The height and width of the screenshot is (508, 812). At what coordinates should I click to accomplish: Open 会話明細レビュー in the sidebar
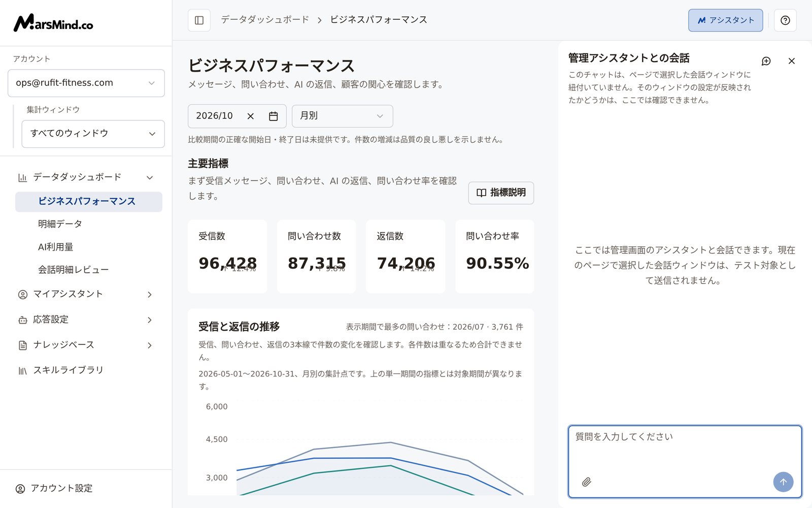tap(74, 270)
